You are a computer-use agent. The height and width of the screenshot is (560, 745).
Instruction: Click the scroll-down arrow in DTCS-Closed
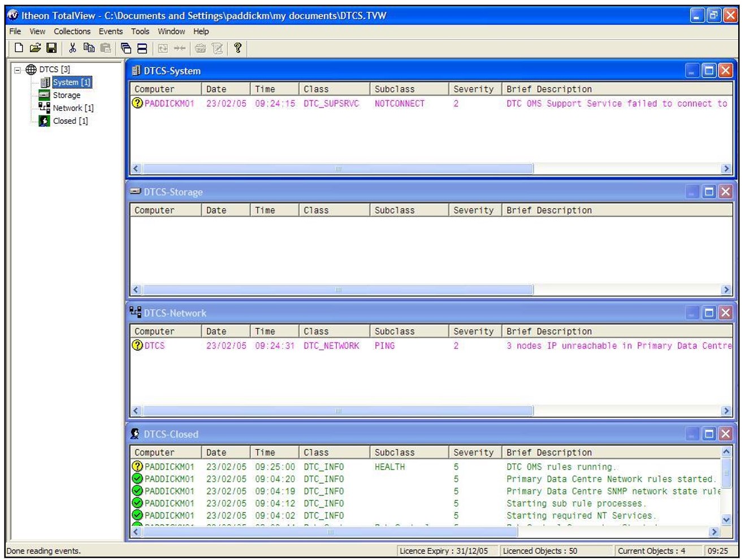[726, 520]
